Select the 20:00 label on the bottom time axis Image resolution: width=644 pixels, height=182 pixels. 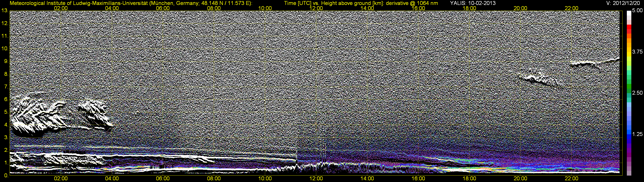click(521, 179)
